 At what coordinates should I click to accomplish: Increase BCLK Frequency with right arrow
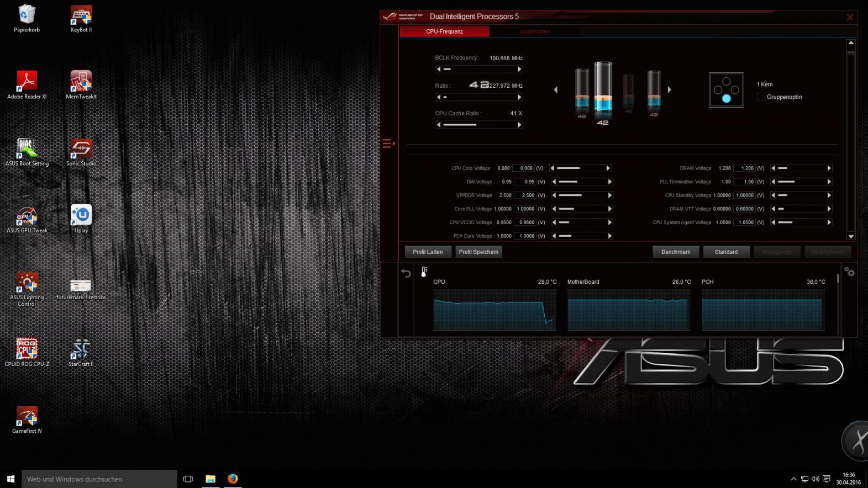(x=519, y=69)
